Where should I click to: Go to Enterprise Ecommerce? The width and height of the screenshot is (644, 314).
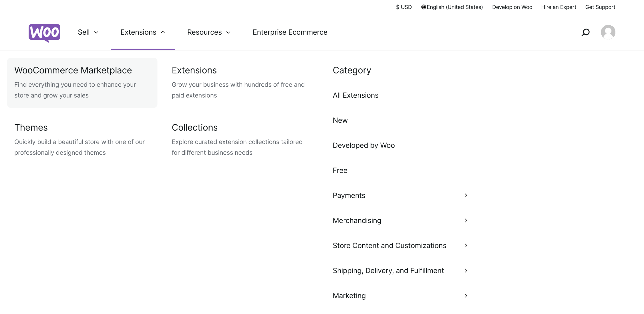tap(290, 32)
